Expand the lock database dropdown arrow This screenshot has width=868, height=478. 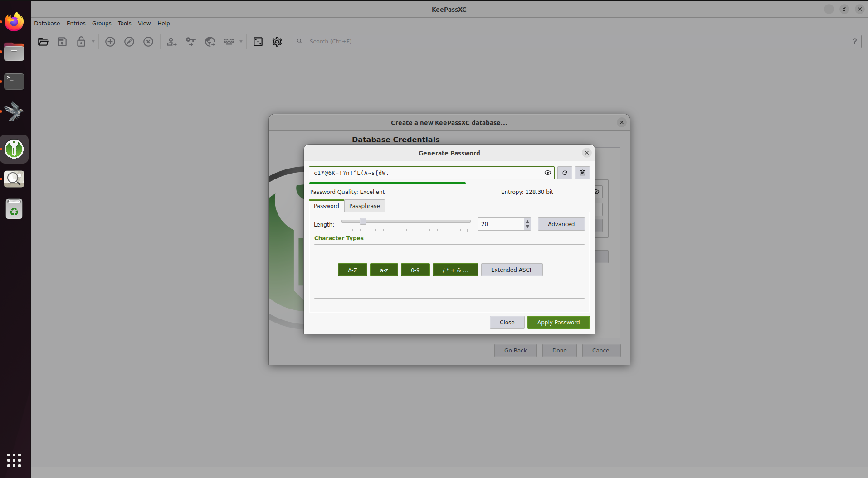pyautogui.click(x=93, y=42)
